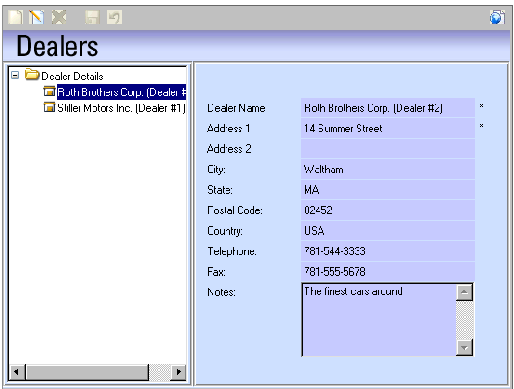Image resolution: width=514 pixels, height=389 pixels.
Task: Click the globe icon at toolbar right
Action: point(497,17)
